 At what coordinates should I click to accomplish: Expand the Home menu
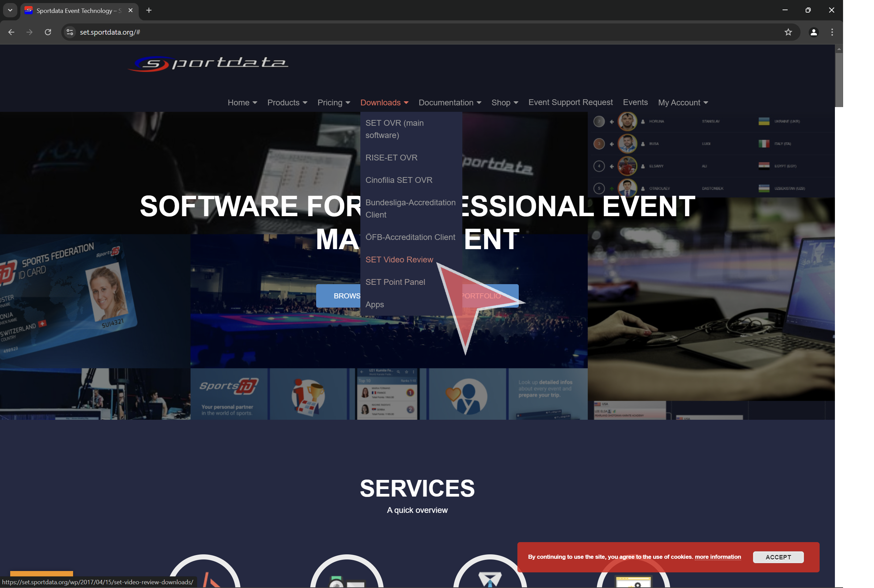point(242,102)
